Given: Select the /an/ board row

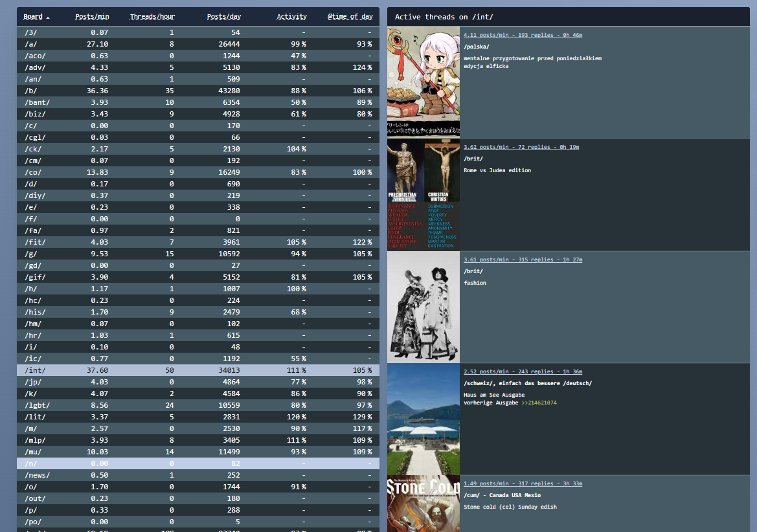Looking at the screenshot, I should click(x=198, y=79).
